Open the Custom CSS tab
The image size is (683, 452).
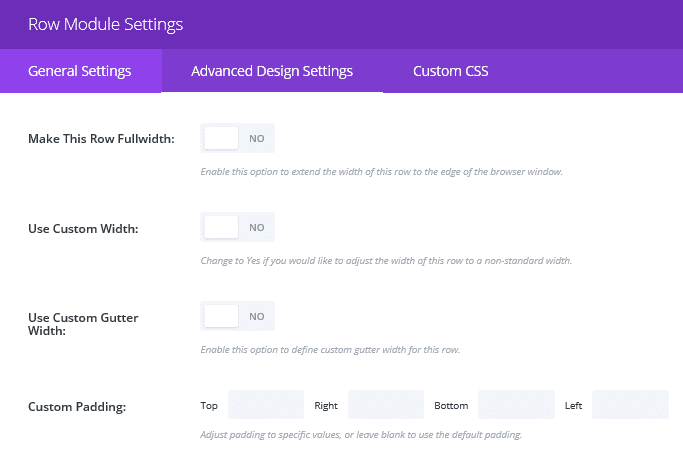(x=450, y=71)
